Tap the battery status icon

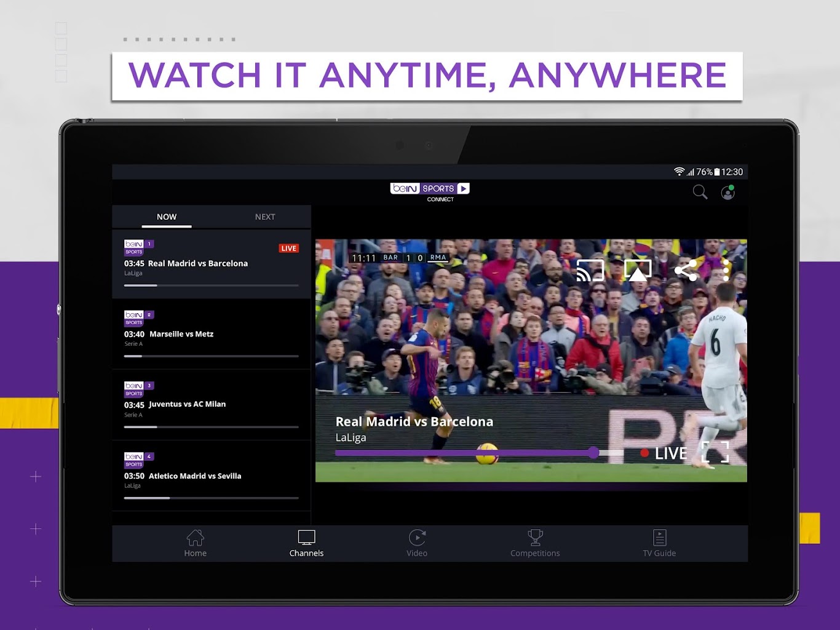717,172
